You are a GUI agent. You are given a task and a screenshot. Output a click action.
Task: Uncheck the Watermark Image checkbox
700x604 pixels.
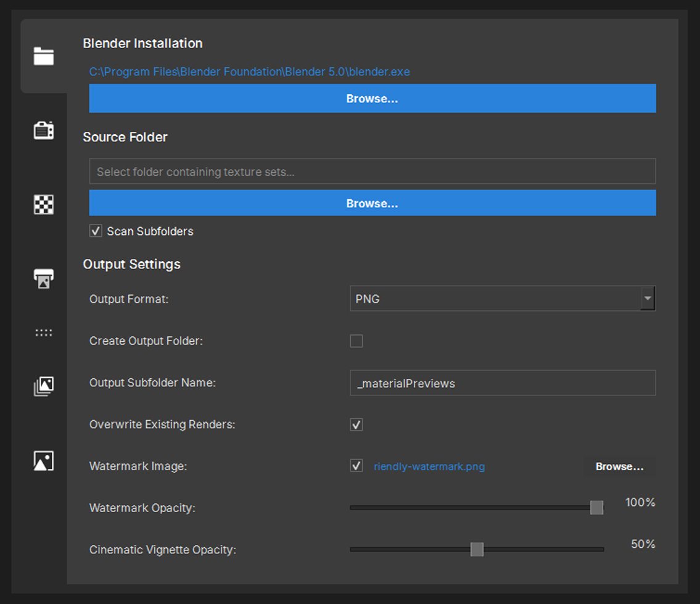click(356, 466)
